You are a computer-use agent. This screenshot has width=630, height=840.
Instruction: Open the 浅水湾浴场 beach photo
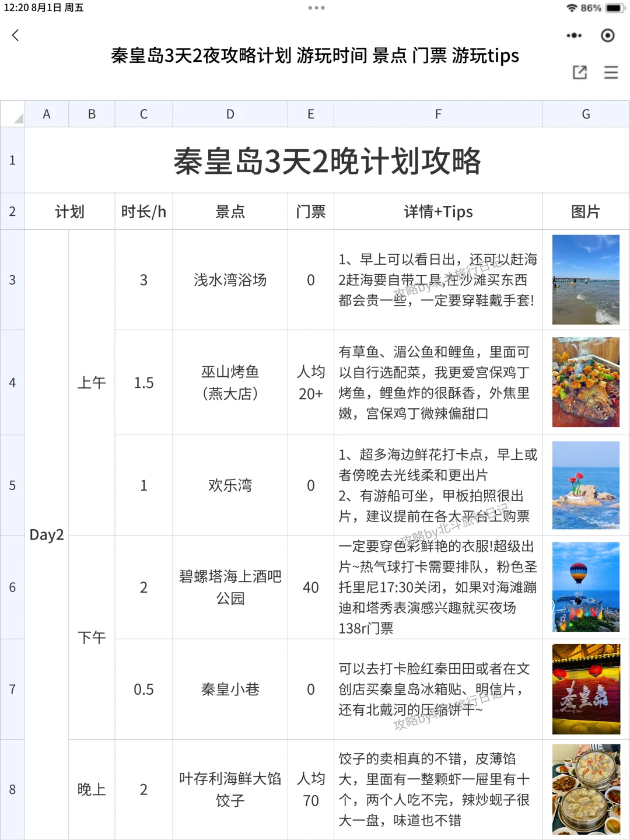586,280
